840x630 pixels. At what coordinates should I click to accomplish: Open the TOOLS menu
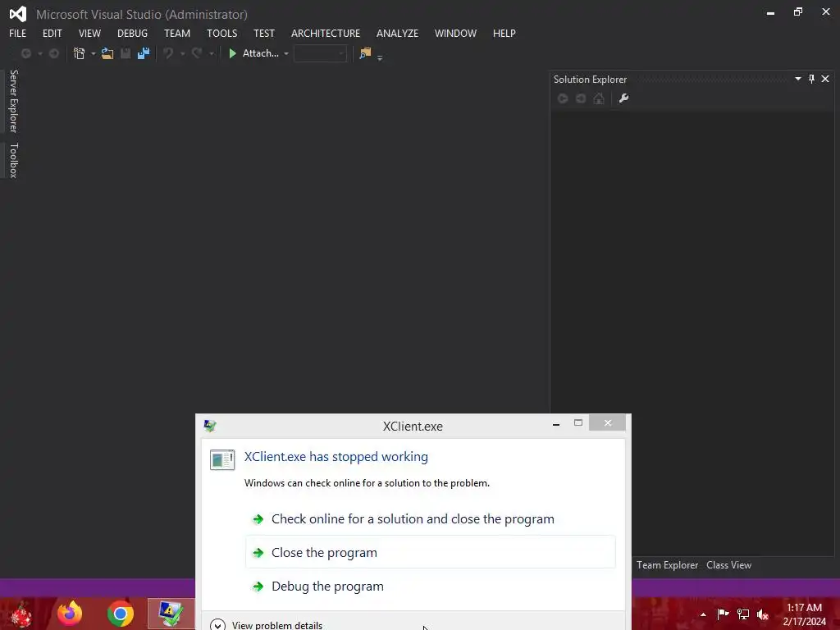[x=221, y=33]
